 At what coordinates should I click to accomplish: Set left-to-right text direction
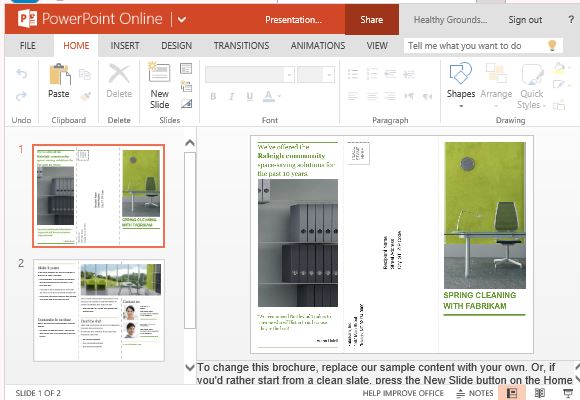pyautogui.click(x=409, y=97)
